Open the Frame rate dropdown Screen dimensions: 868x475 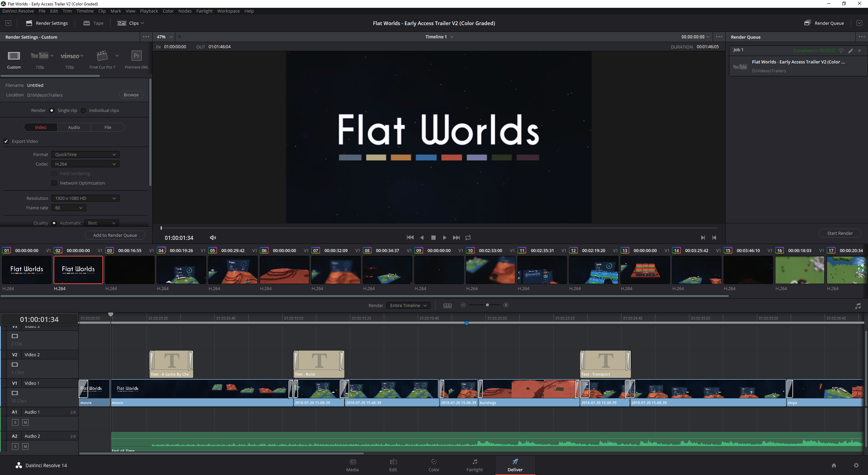(68, 208)
